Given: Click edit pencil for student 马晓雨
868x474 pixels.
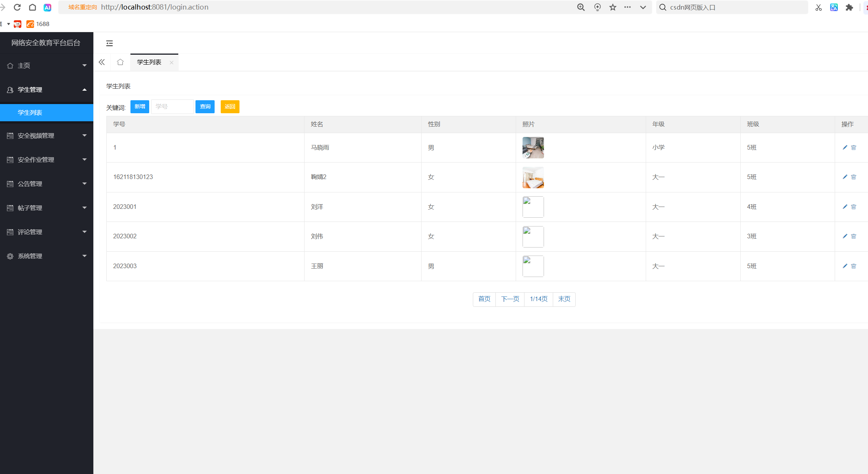Looking at the screenshot, I should tap(845, 148).
